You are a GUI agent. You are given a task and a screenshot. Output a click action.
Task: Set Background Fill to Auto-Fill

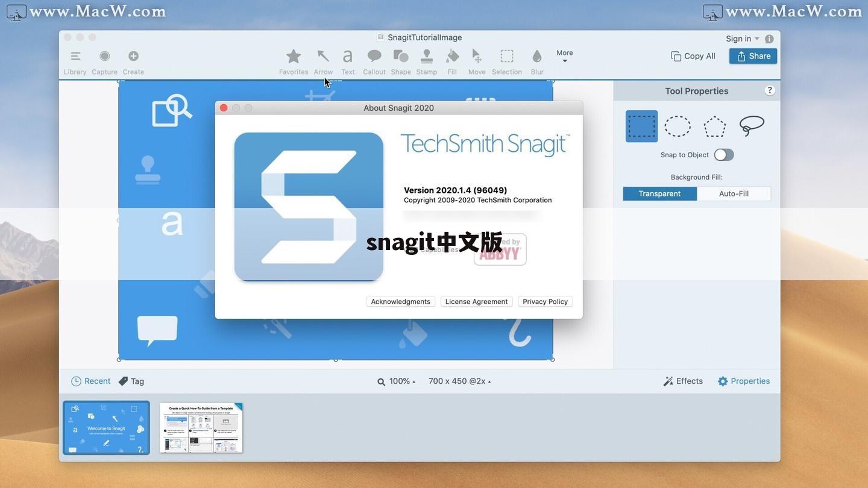point(734,193)
